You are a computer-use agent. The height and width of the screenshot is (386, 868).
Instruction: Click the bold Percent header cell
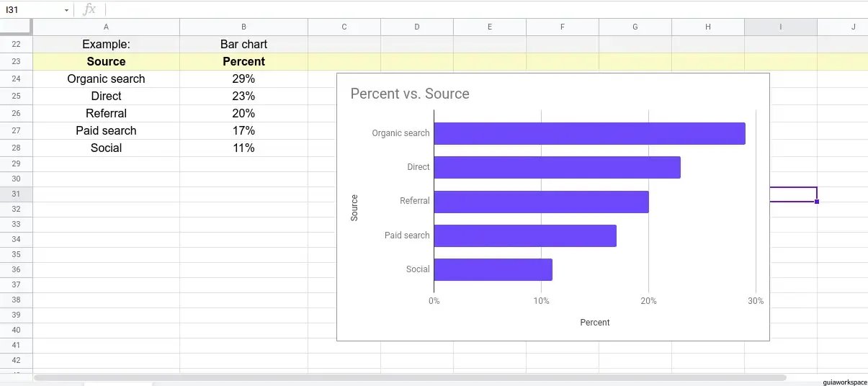tap(243, 62)
